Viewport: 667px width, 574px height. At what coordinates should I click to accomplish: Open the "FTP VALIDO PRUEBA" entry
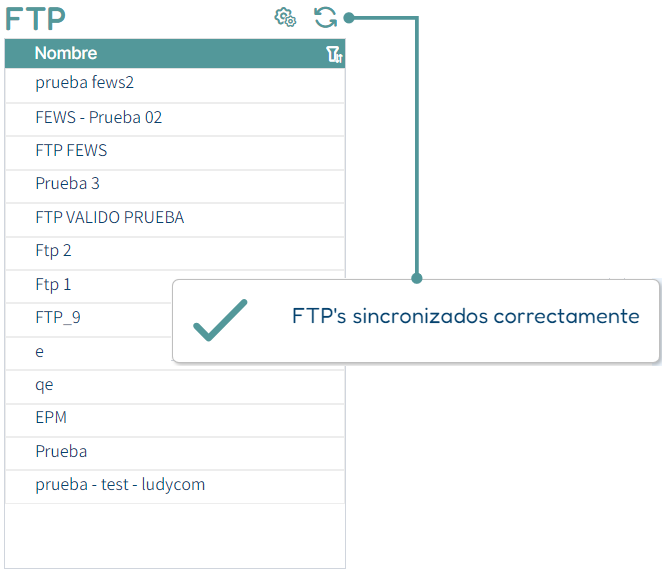[x=175, y=220]
